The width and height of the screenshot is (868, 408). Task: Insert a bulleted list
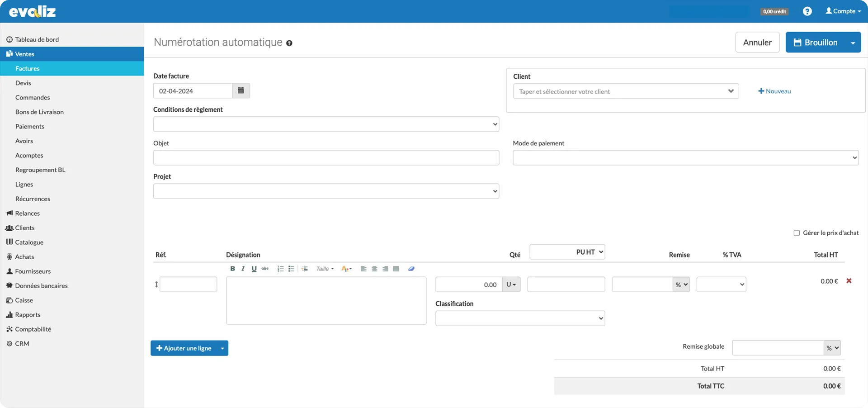tap(291, 269)
